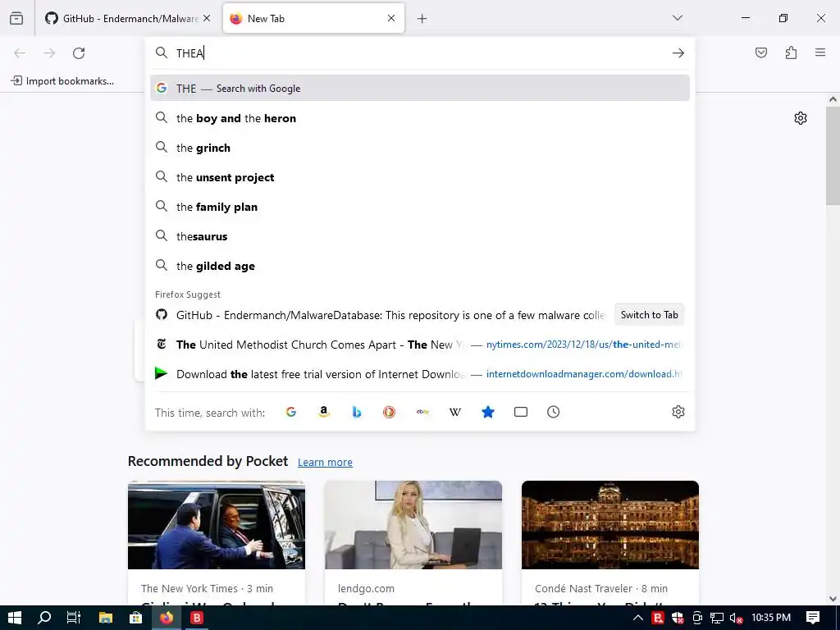This screenshot has height=630, width=840.
Task: Click Switch to Tab button for GitHub
Action: (650, 315)
